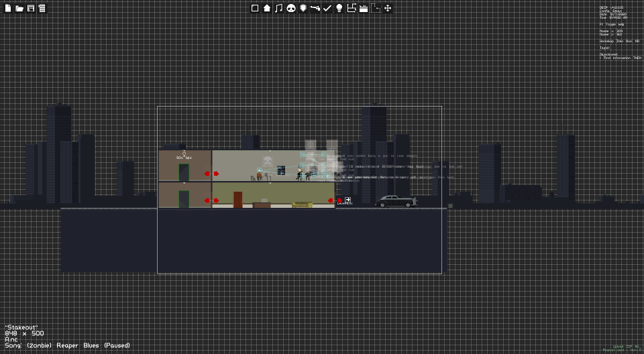Viewport: 644px width, 354px height.
Task: Click the 848 x 500 level size text
Action: (24, 333)
